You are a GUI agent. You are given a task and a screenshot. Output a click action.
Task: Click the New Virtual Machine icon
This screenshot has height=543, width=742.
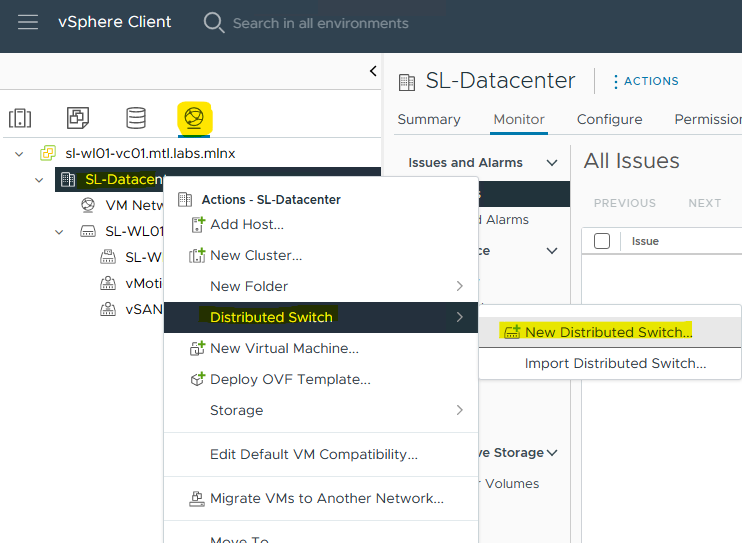tap(197, 348)
